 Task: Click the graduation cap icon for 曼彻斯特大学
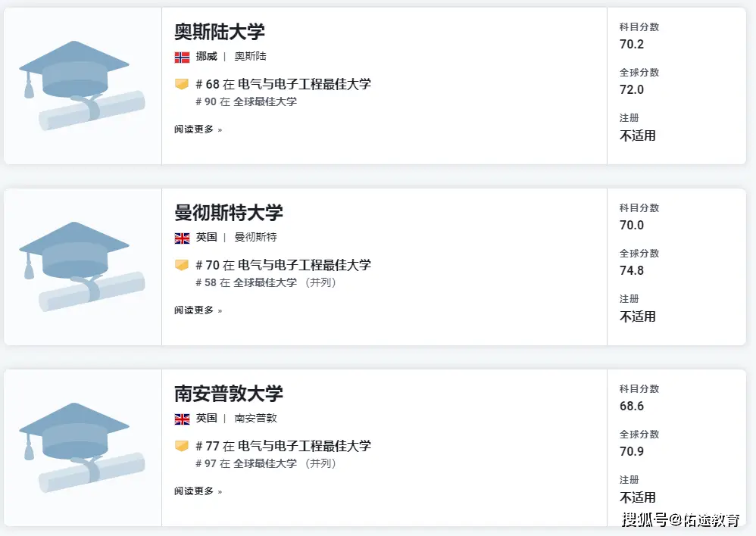(82, 266)
